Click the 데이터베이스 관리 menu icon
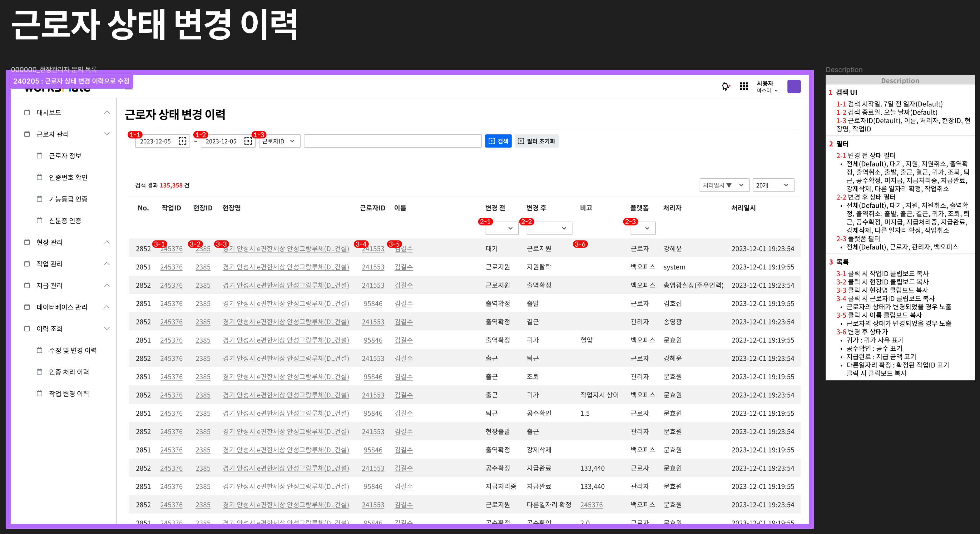Screen dimensions: 980x534 click(27, 307)
